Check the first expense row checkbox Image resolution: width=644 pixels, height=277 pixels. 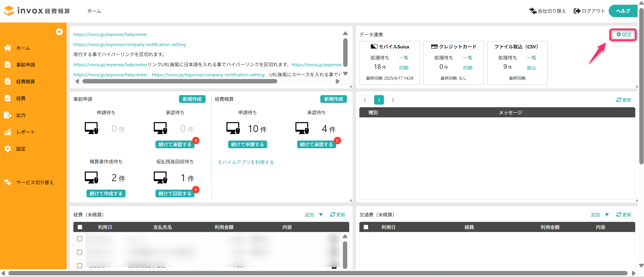tap(80, 239)
